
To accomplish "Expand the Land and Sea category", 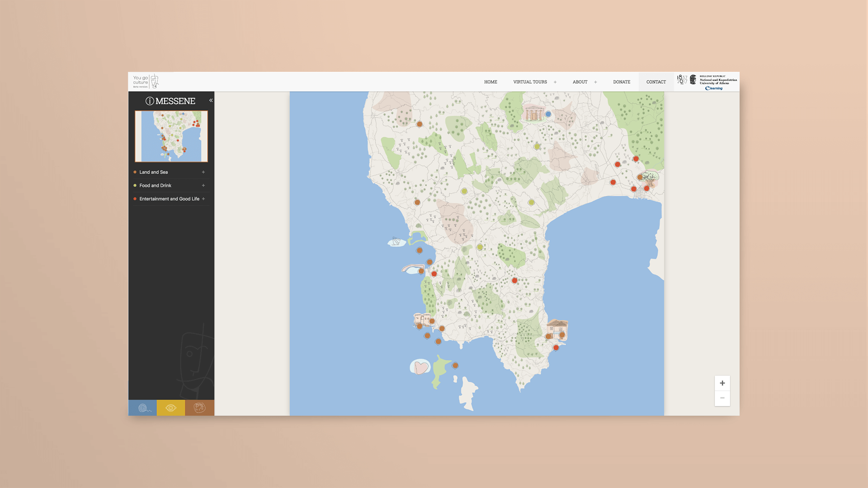I will 203,172.
